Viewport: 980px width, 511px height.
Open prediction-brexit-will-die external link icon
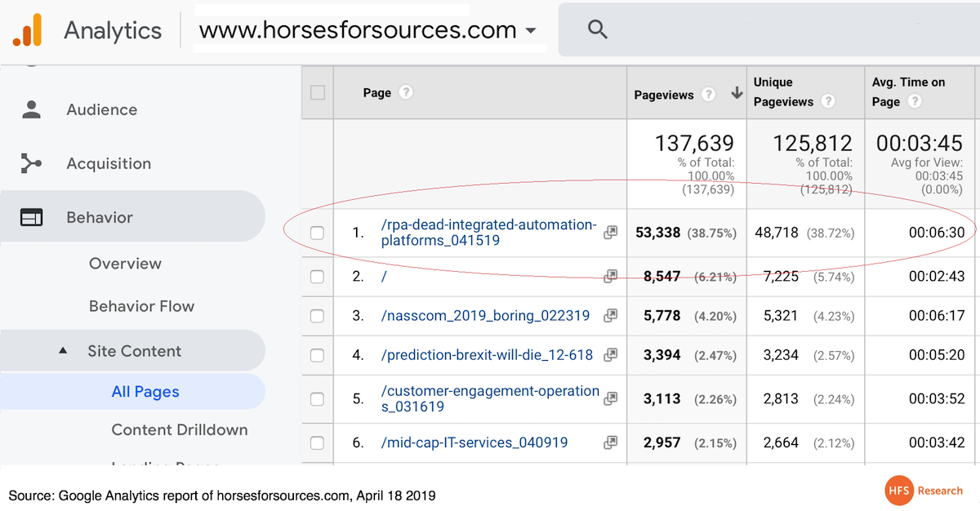click(x=610, y=355)
